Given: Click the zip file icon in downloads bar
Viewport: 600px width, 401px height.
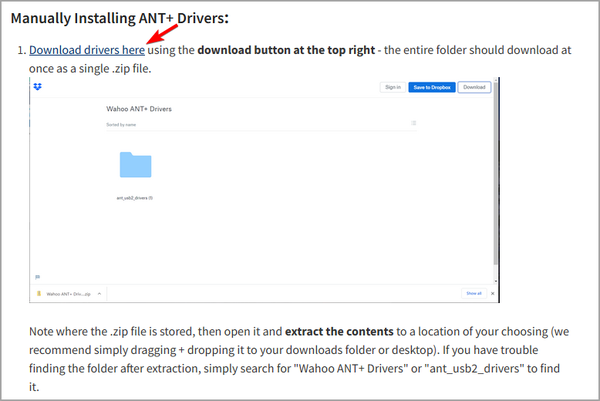Looking at the screenshot, I should tap(39, 294).
